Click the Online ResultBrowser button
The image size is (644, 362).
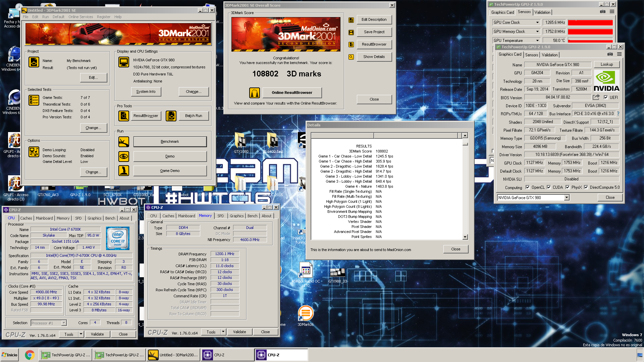[292, 93]
